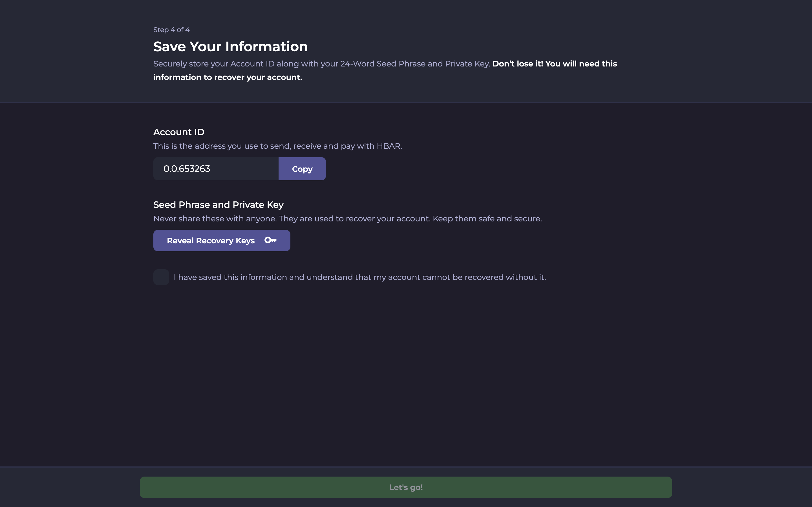Screen dimensions: 812x507
Task: Click the 'Step 4 of 4' indicator
Action: 171,30
